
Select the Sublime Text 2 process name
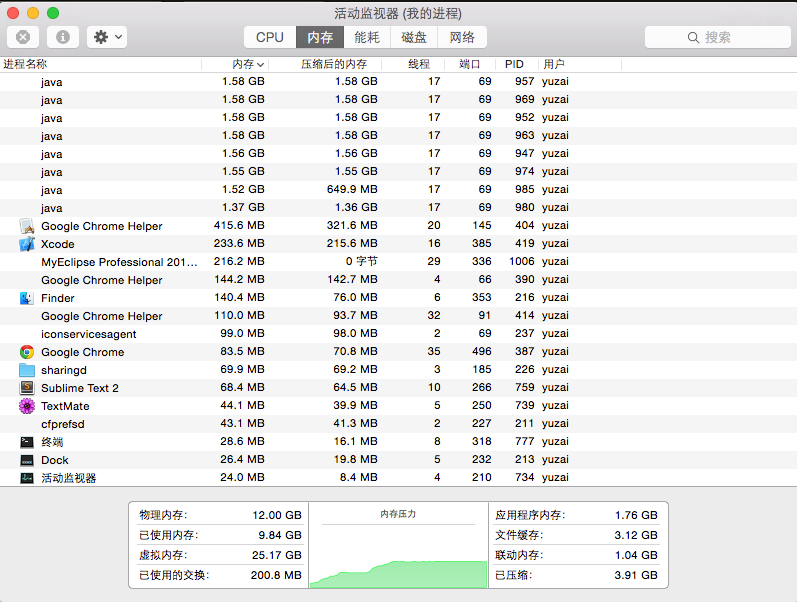tap(80, 388)
